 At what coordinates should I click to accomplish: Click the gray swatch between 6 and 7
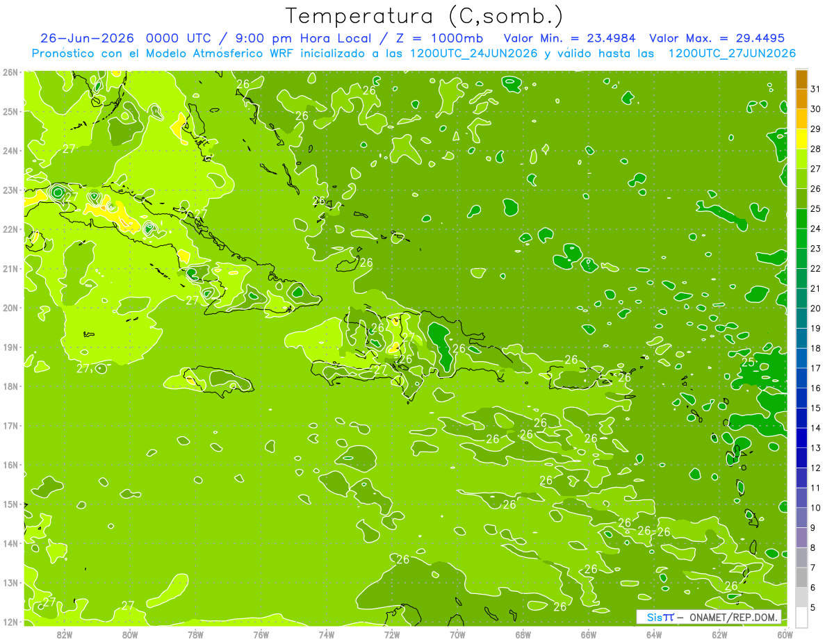[801, 577]
